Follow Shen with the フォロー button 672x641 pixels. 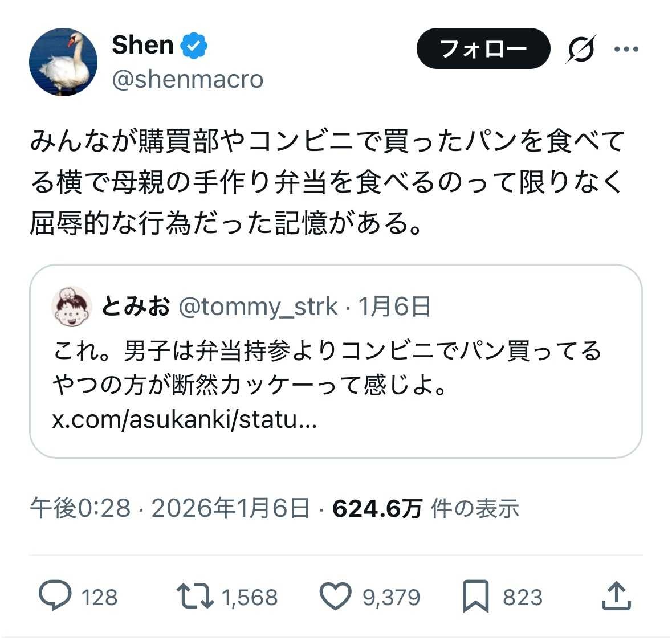(483, 49)
